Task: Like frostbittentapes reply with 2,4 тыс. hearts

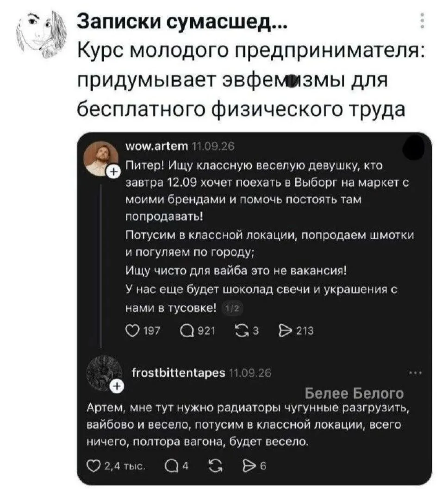Action: (x=93, y=466)
